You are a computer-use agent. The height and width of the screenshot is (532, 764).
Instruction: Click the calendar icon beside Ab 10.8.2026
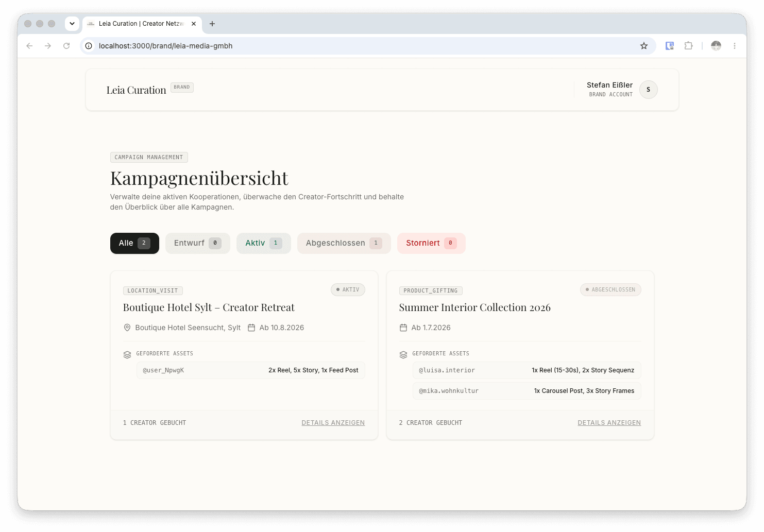tap(251, 328)
